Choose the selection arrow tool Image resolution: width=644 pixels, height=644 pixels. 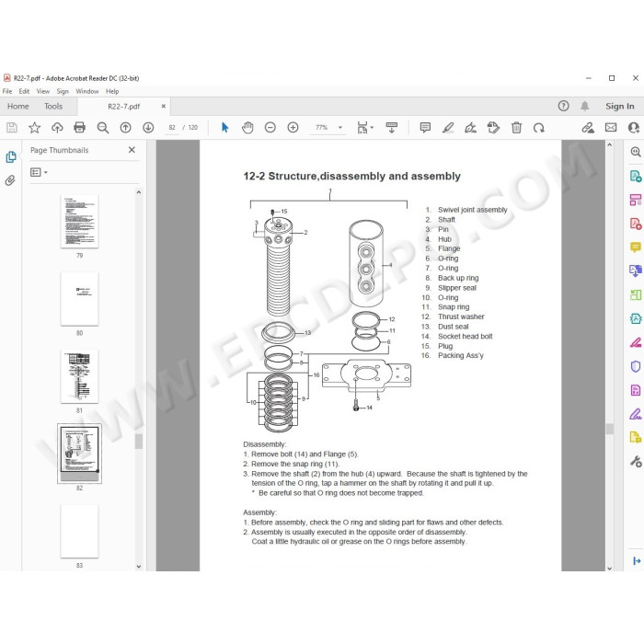point(224,128)
